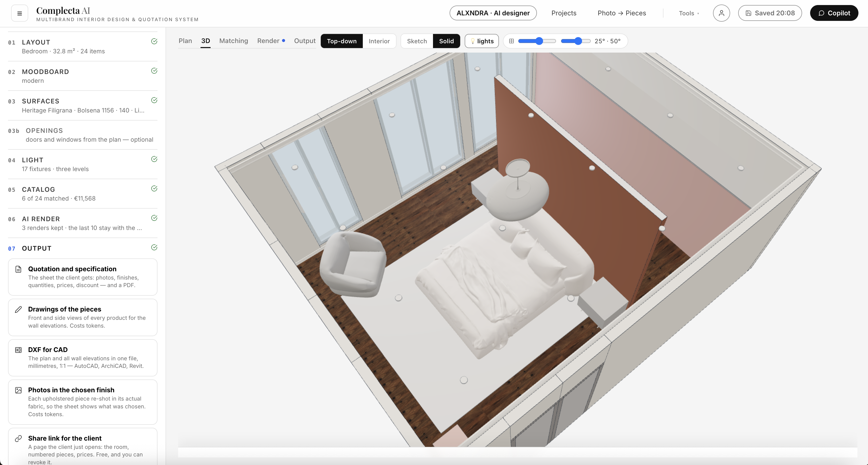Click the link icon on Share card
Screen dimensions: 868x465
[19, 438]
